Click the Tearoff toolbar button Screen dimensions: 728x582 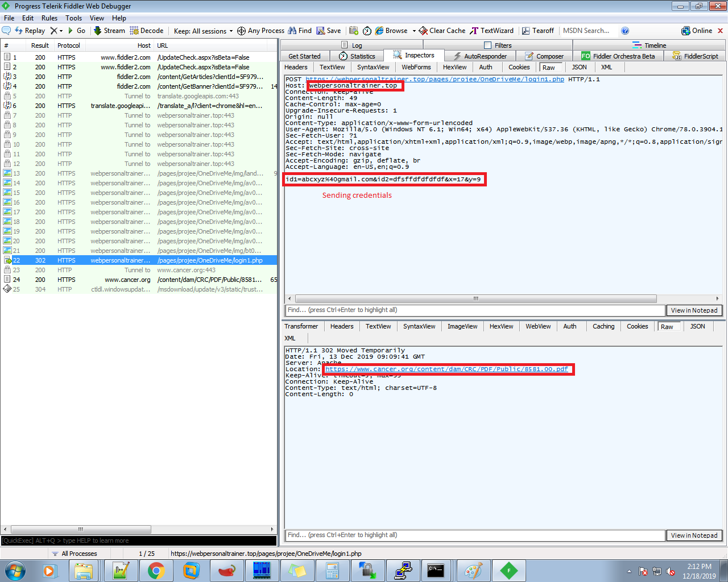538,31
